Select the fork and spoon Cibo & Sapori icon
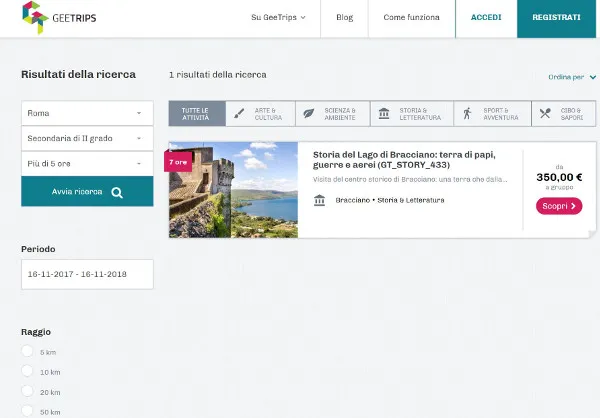Screen dimensions: 600x418 tap(545, 113)
